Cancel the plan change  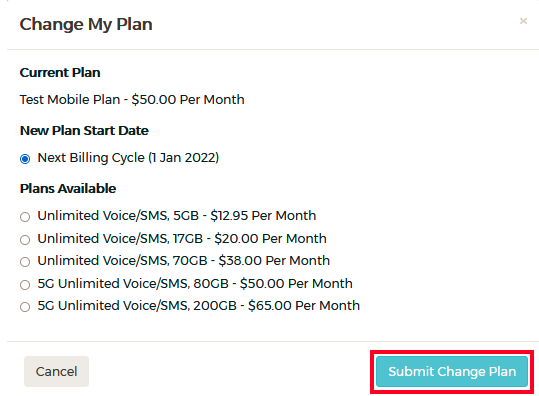[x=56, y=372]
